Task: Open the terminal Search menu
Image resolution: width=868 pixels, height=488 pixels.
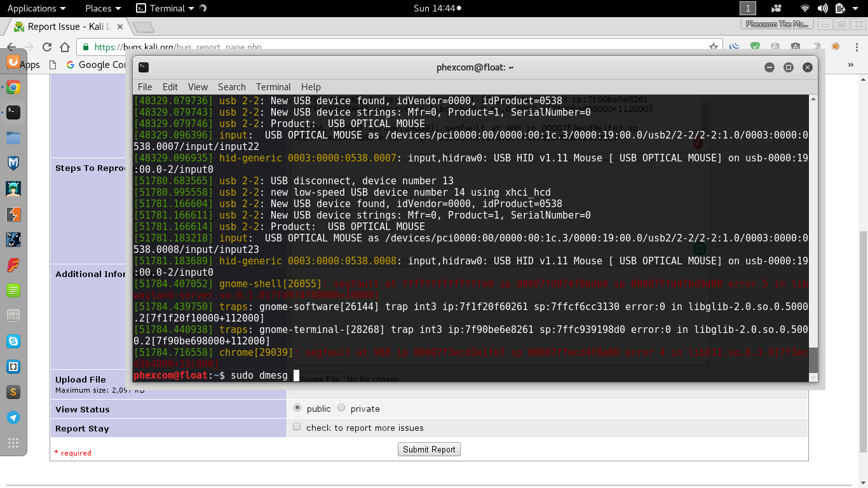Action: [x=231, y=87]
